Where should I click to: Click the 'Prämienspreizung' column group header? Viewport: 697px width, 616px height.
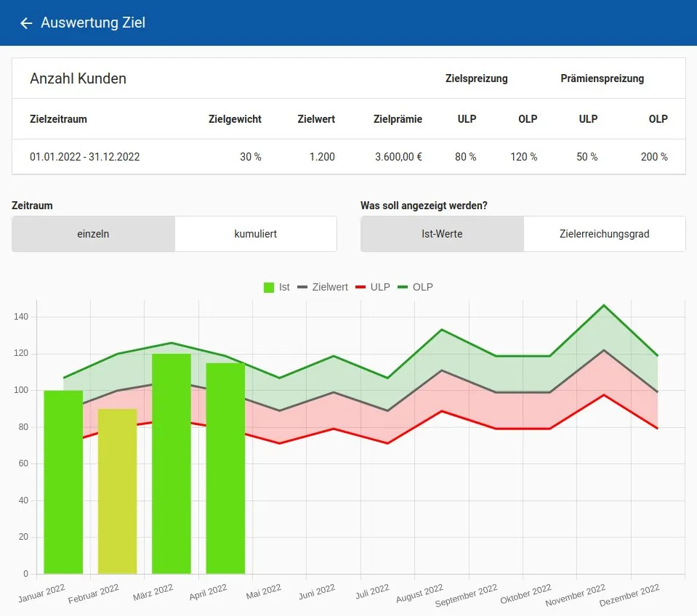point(602,78)
